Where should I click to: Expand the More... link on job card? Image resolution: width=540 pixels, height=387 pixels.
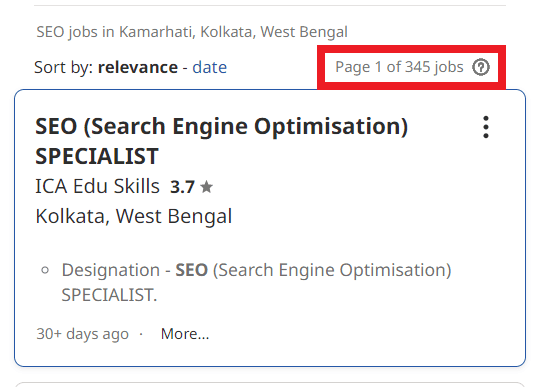(x=185, y=334)
